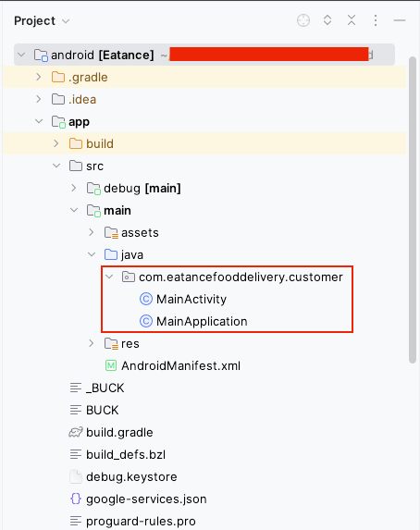
Task: Click the Select Opened File crosshair icon
Action: click(303, 20)
